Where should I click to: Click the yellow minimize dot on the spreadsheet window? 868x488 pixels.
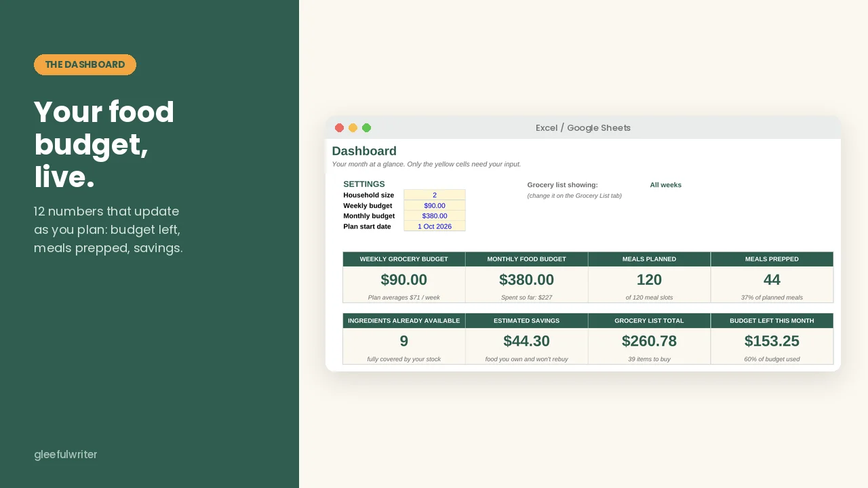tap(353, 128)
